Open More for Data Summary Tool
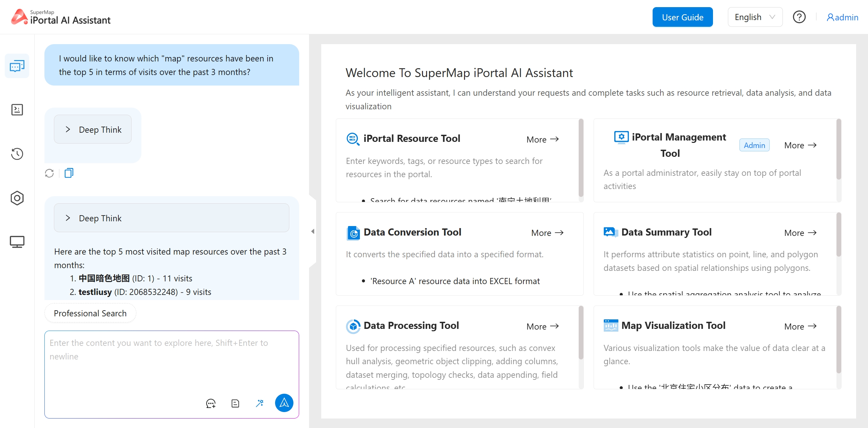This screenshot has height=428, width=868. point(800,233)
